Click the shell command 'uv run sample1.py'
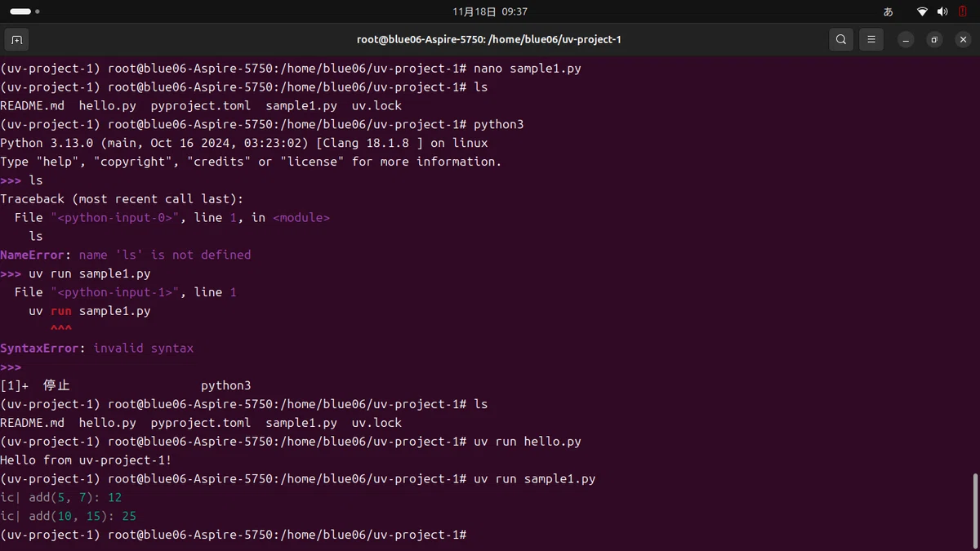 (534, 479)
